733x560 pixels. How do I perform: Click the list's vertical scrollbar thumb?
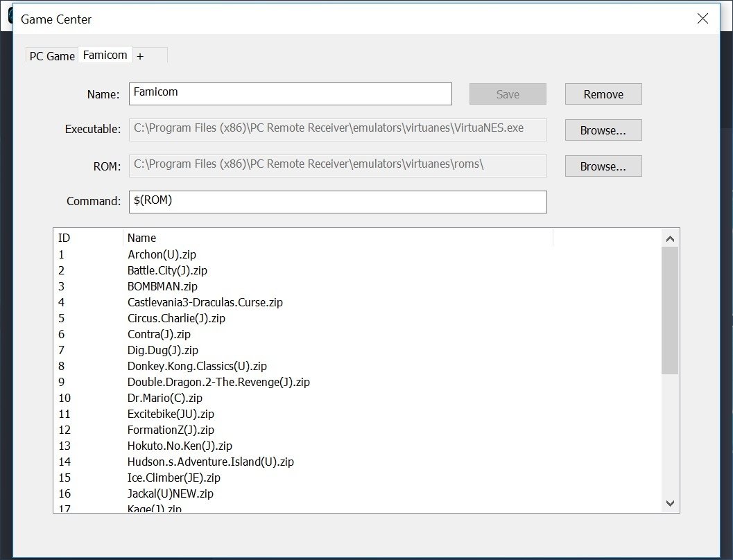click(x=670, y=310)
